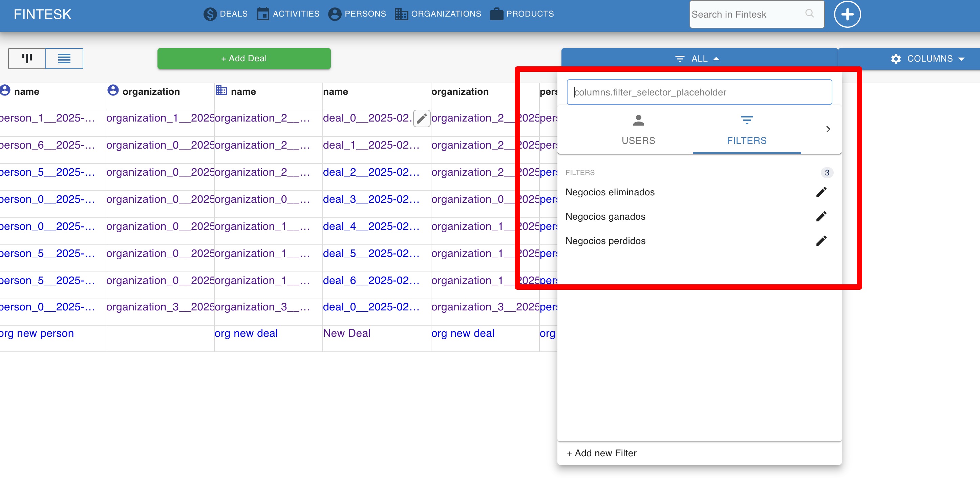The height and width of the screenshot is (501, 980).
Task: Click the filter selector search field
Action: (699, 92)
